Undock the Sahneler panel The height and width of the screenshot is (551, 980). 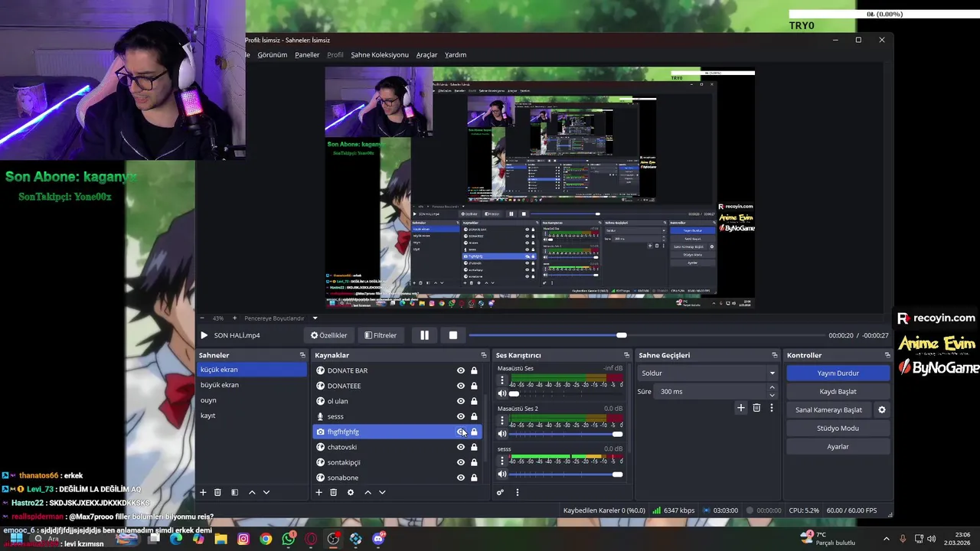(302, 355)
